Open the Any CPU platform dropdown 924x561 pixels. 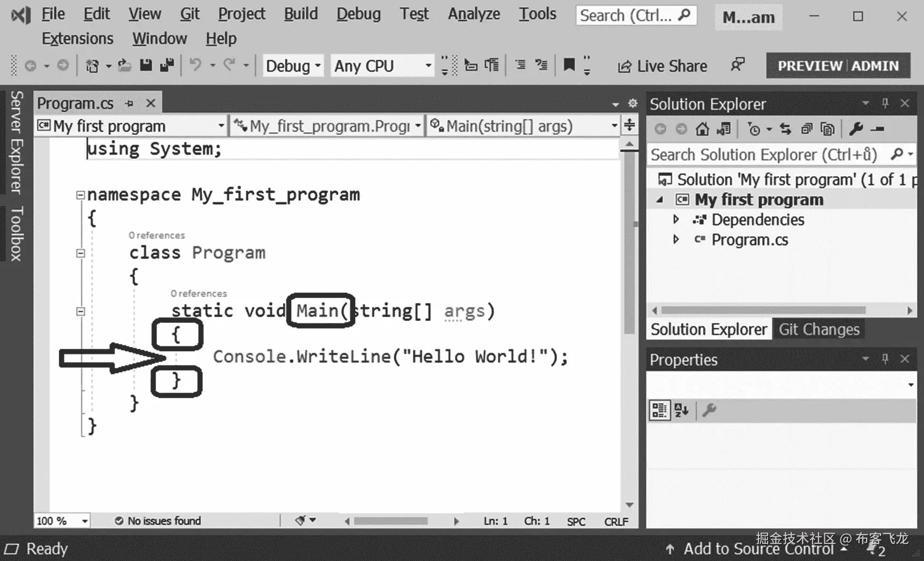point(381,65)
